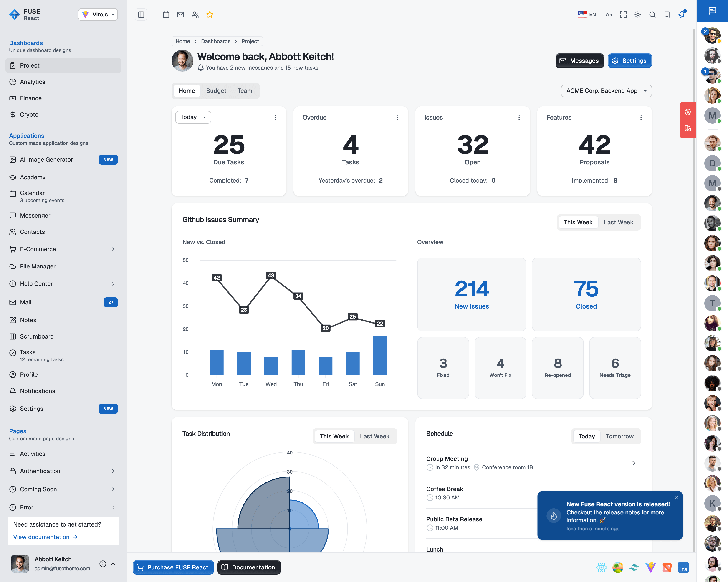Open the calendar shortcut icon in toolbar

point(166,15)
